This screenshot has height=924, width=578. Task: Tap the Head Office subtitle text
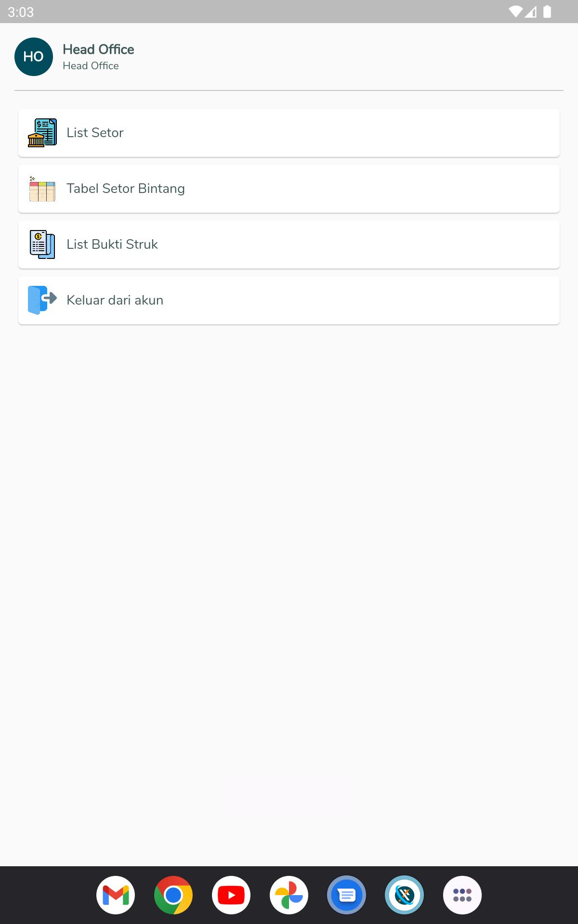click(91, 66)
